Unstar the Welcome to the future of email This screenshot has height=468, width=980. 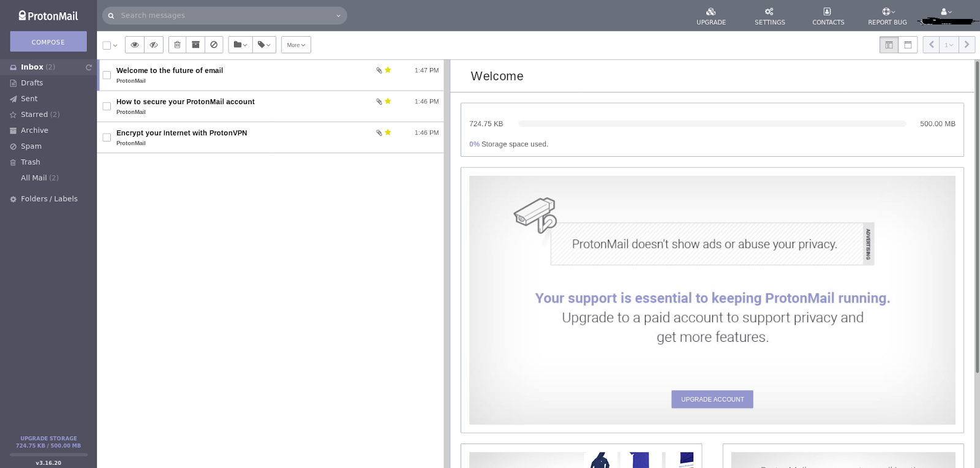(x=388, y=70)
